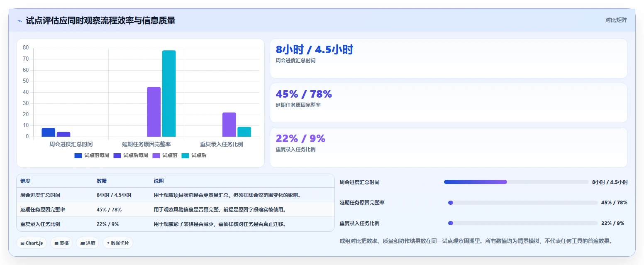Screen dimensions: 644x265
Task: Click the 对比矩阵 label in the header
Action: point(616,20)
